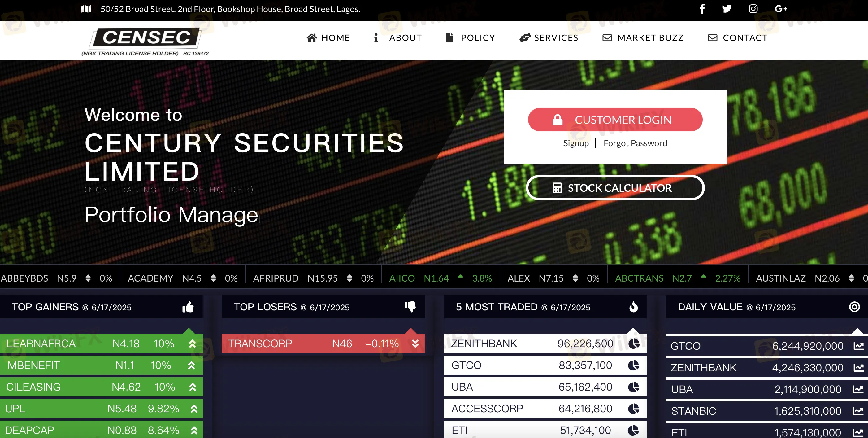Open the MARKET BUZZ menu item
Screen dimensions: 868x438
pos(643,38)
